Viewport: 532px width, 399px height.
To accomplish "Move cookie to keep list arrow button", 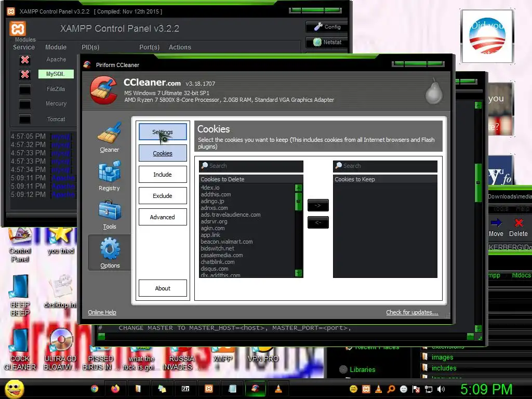I will (x=318, y=205).
